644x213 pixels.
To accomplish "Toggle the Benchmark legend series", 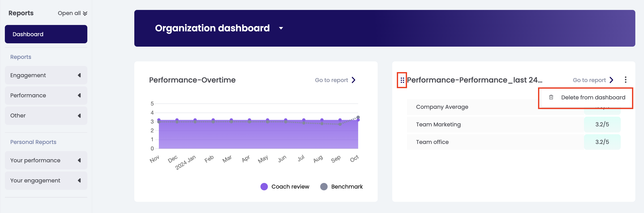I will click(x=324, y=187).
